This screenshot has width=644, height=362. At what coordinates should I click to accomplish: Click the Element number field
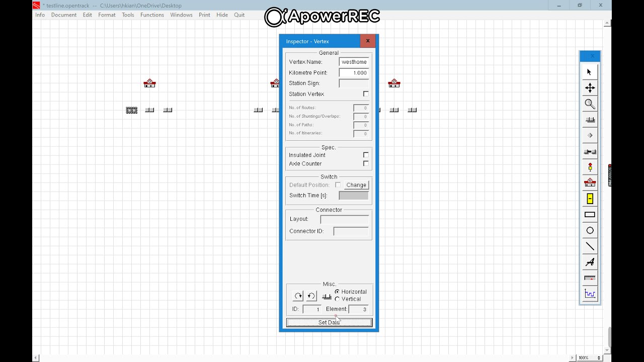tap(358, 309)
